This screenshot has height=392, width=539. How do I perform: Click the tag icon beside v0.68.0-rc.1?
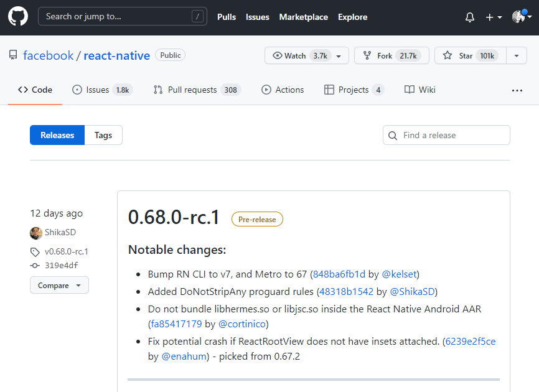point(35,252)
